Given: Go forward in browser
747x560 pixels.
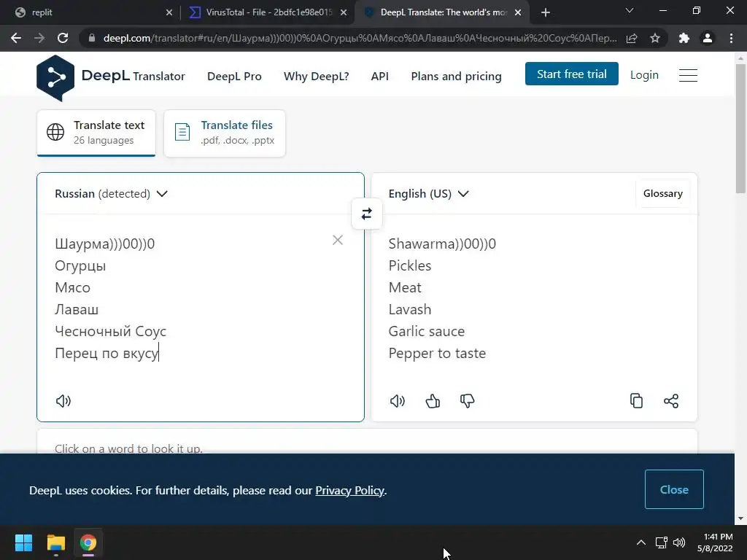Looking at the screenshot, I should [x=39, y=38].
